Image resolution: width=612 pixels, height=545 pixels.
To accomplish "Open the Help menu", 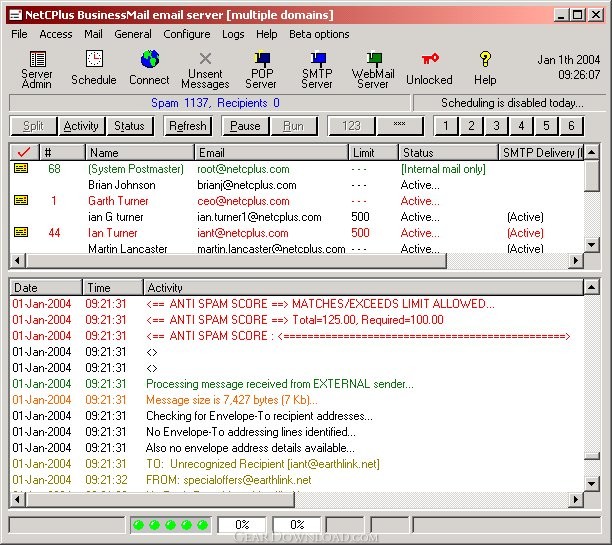I will (x=267, y=34).
